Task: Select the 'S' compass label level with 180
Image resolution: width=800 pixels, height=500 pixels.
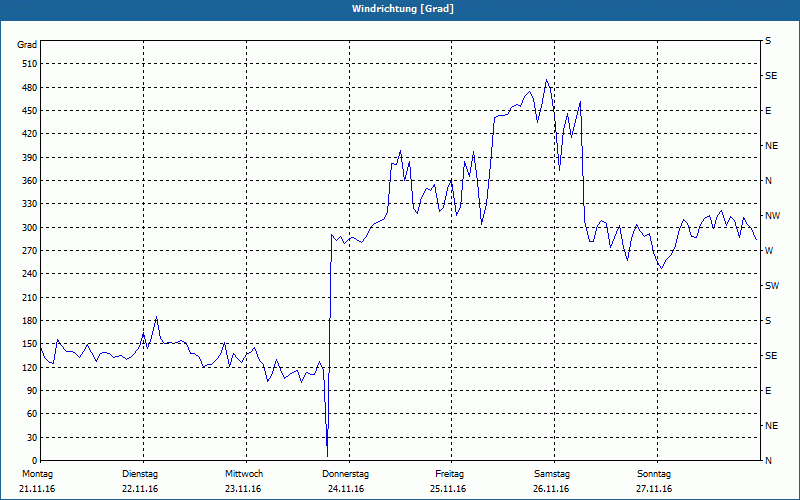Action: click(768, 321)
